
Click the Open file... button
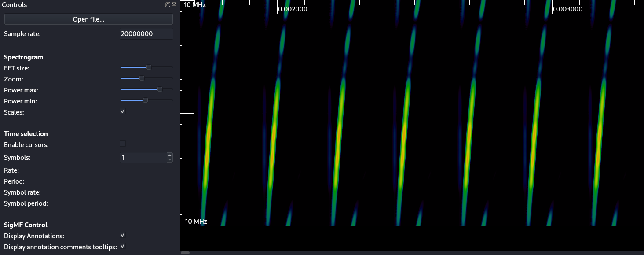88,19
